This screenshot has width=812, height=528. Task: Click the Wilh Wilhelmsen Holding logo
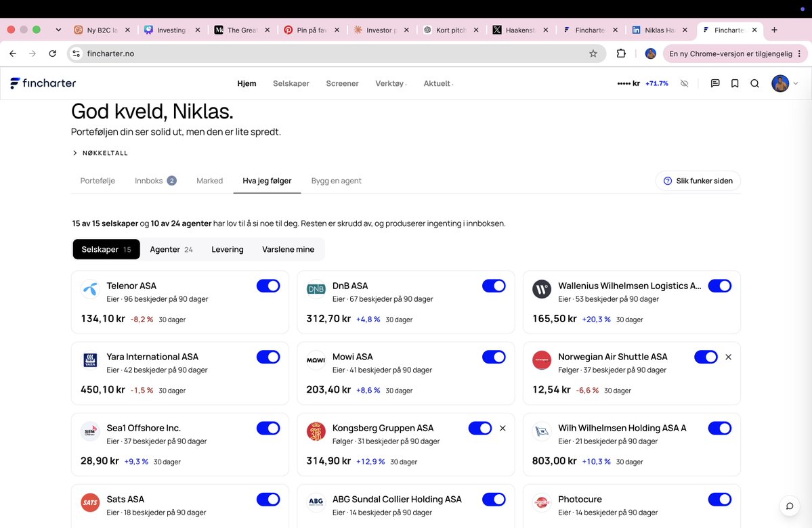[542, 431]
